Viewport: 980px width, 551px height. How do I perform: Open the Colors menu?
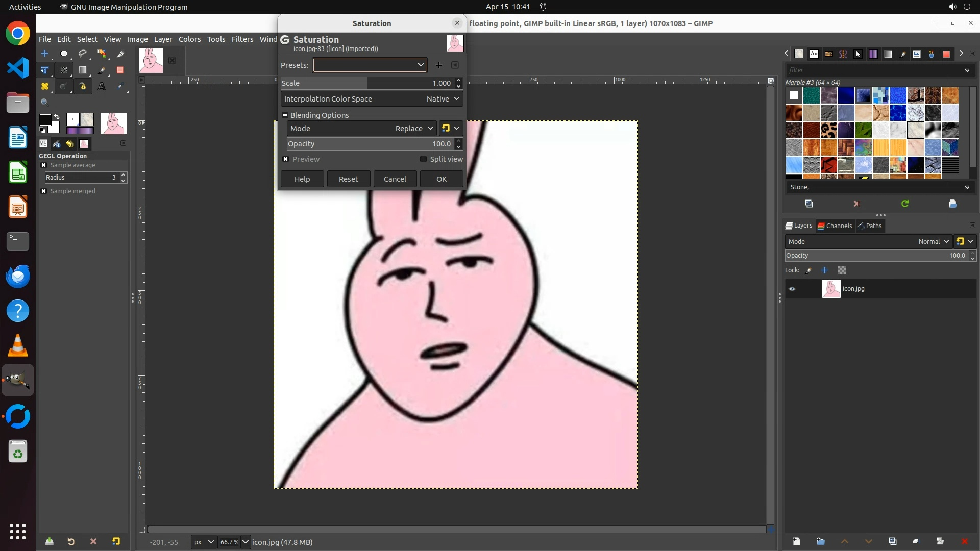pos(189,39)
